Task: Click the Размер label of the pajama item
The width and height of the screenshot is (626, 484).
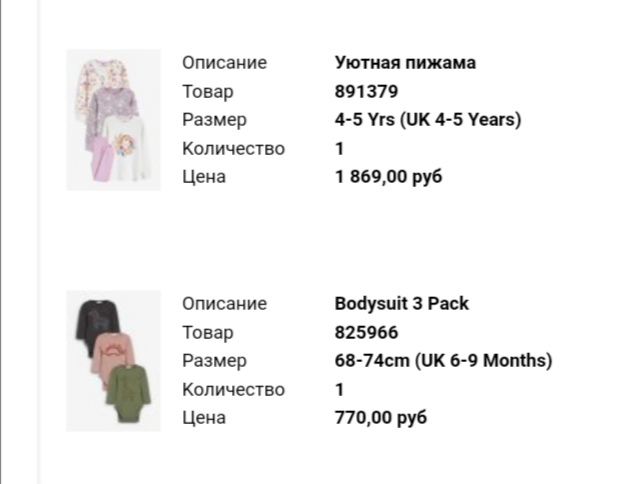Action: 213,119
